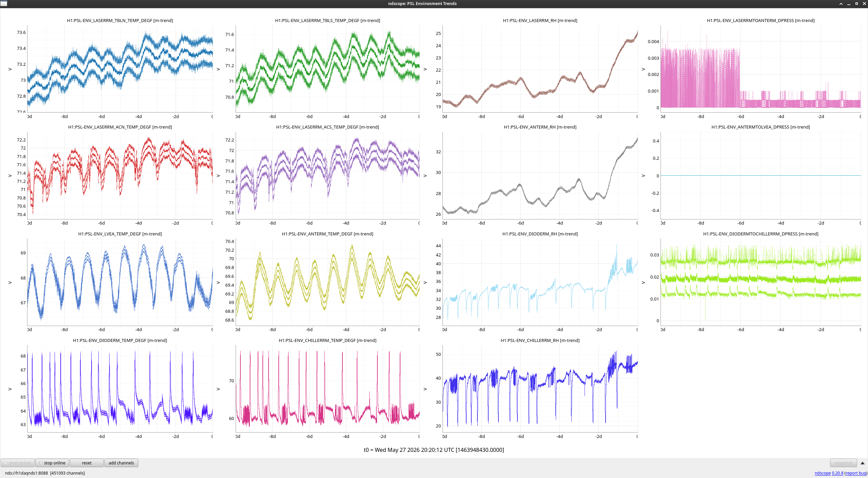The width and height of the screenshot is (868, 478).
Task: Select the CHILLERRM_TEMP_DEGF plot title
Action: (x=328, y=340)
